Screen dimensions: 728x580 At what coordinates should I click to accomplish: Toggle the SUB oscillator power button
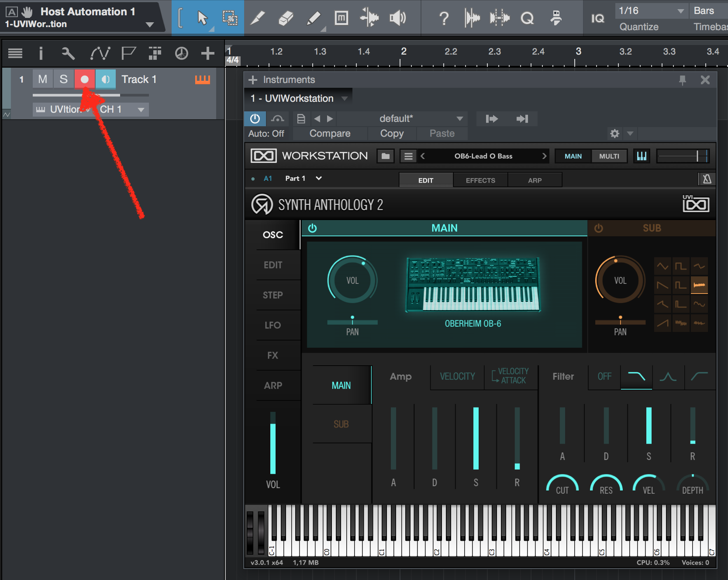click(598, 228)
